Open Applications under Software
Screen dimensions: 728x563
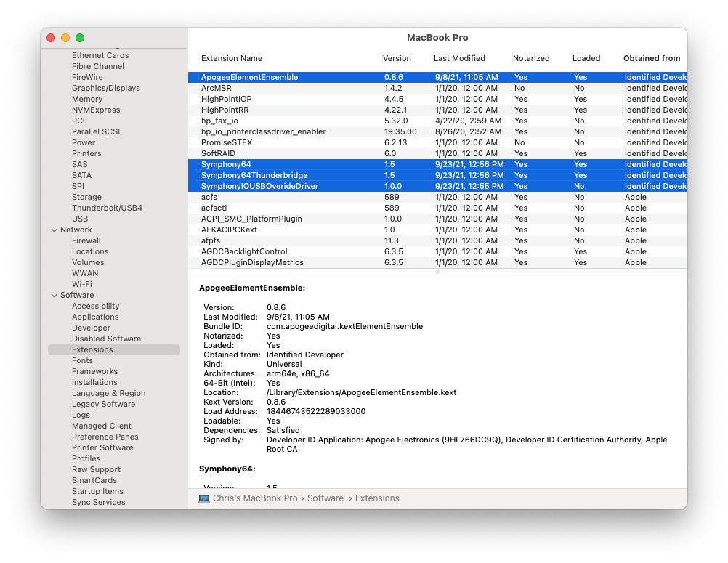[95, 317]
